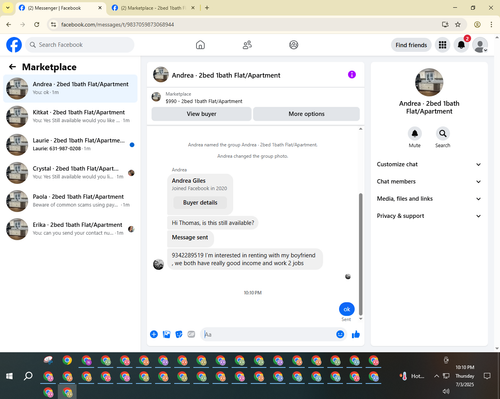Expand Customize chat section
Viewport: 500px width, 399px height.
pos(429,164)
